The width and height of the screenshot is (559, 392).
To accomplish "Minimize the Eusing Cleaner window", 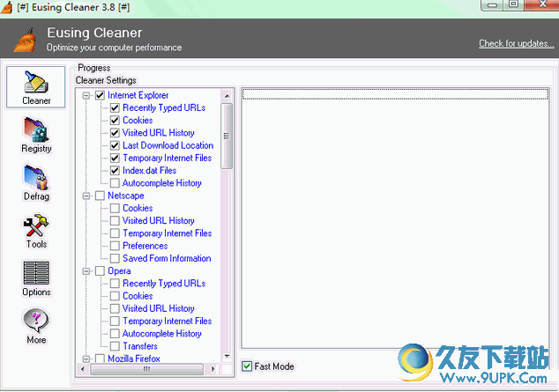I will (492, 5).
